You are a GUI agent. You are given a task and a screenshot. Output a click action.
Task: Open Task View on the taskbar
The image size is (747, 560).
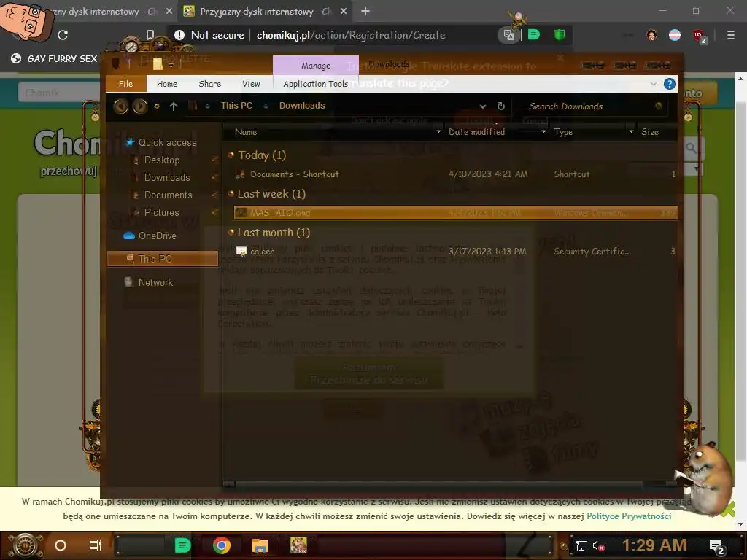coord(96,545)
